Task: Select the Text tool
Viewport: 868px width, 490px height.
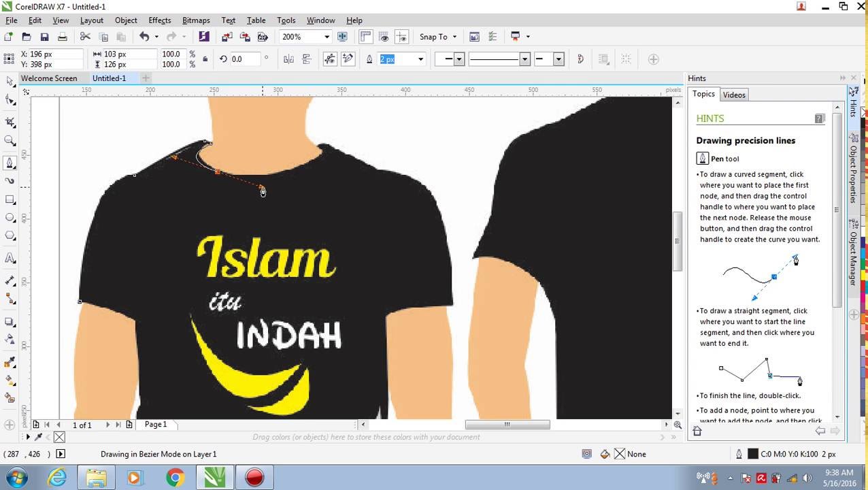Action: click(10, 258)
